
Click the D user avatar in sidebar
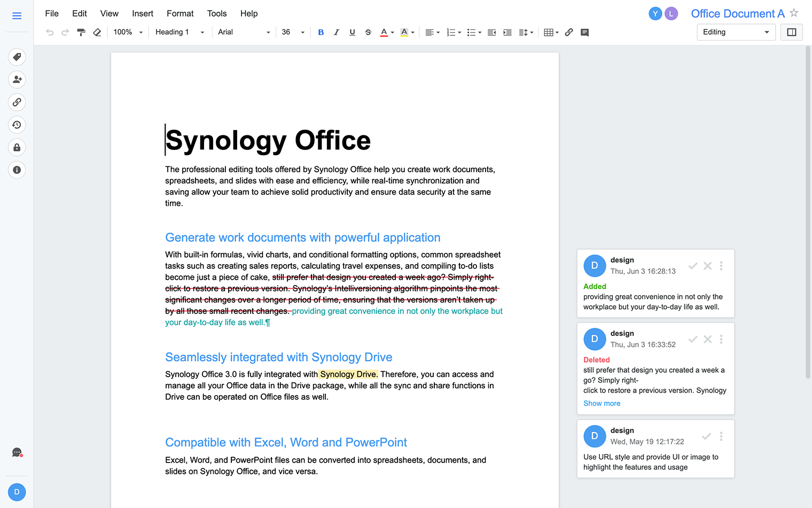(x=17, y=492)
